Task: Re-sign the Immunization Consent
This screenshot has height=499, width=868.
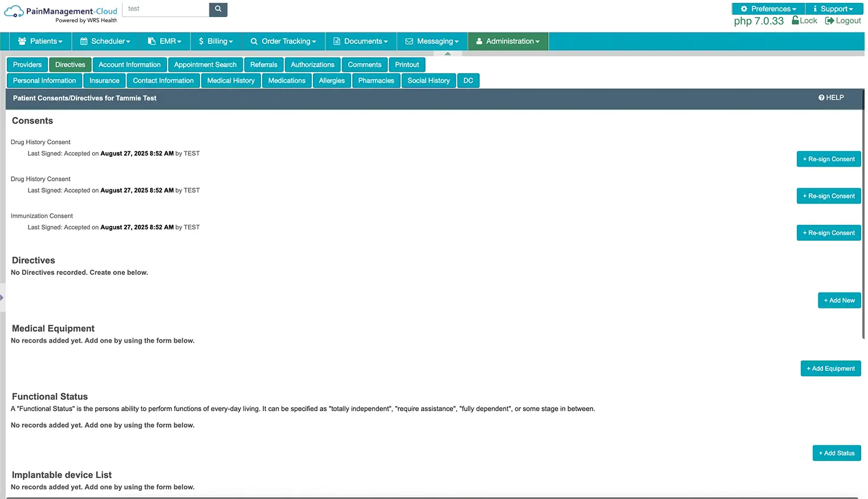Action: 828,232
